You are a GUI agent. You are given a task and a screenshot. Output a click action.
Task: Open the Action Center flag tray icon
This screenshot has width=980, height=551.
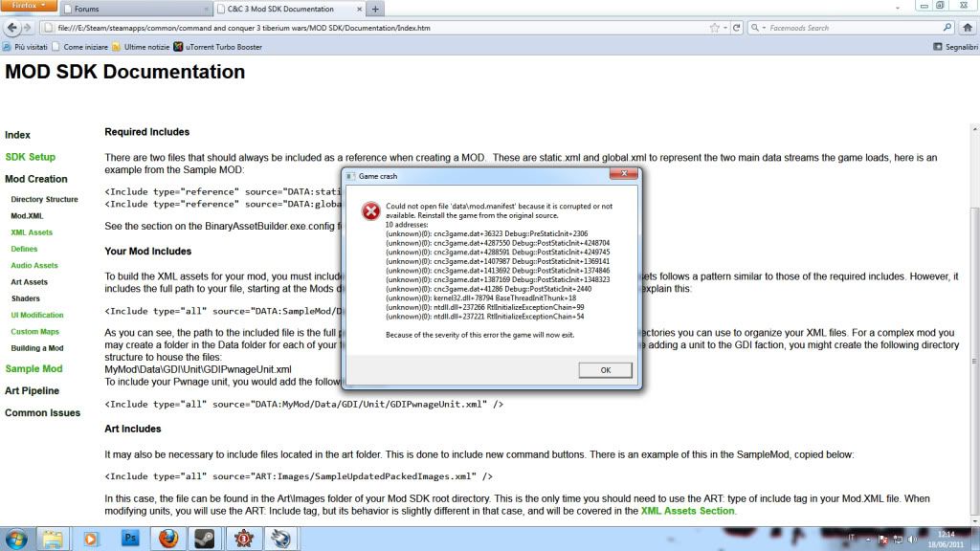click(883, 540)
